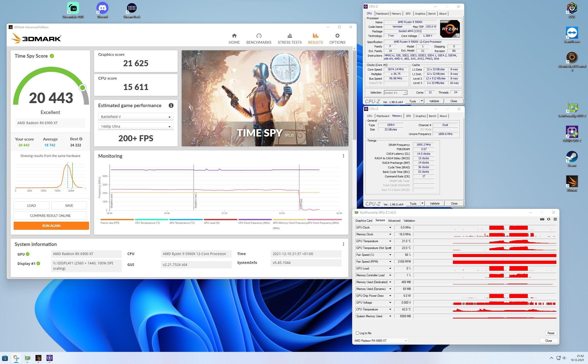Click Reset button in GPU-Z
Image resolution: width=588 pixels, height=364 pixels.
click(x=551, y=333)
